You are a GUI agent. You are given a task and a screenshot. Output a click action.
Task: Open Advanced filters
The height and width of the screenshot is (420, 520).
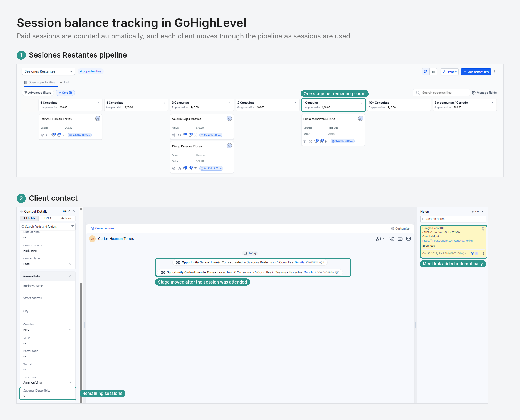click(x=38, y=93)
